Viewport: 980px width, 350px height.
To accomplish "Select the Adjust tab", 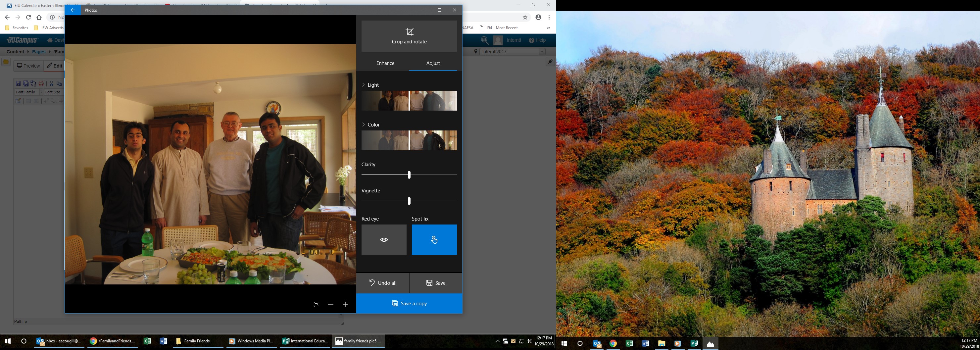I will 433,63.
